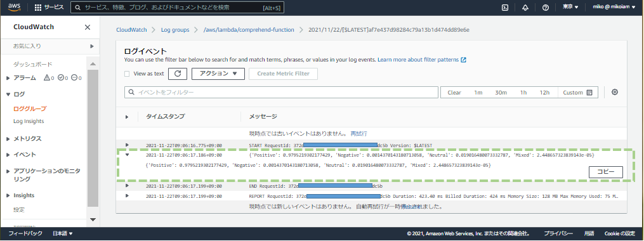Screen dimensions: 644x241
Task: Sort by タイムスタンプ column header
Action: 166,117
